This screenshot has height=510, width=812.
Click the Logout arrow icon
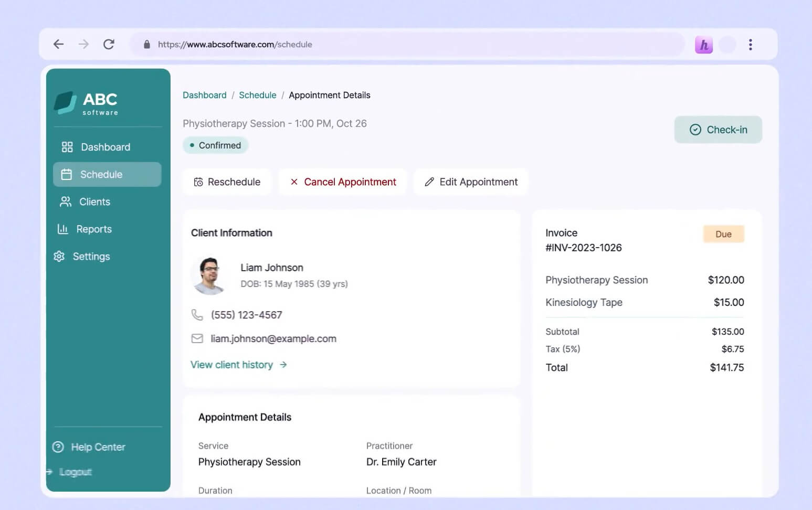coord(49,472)
